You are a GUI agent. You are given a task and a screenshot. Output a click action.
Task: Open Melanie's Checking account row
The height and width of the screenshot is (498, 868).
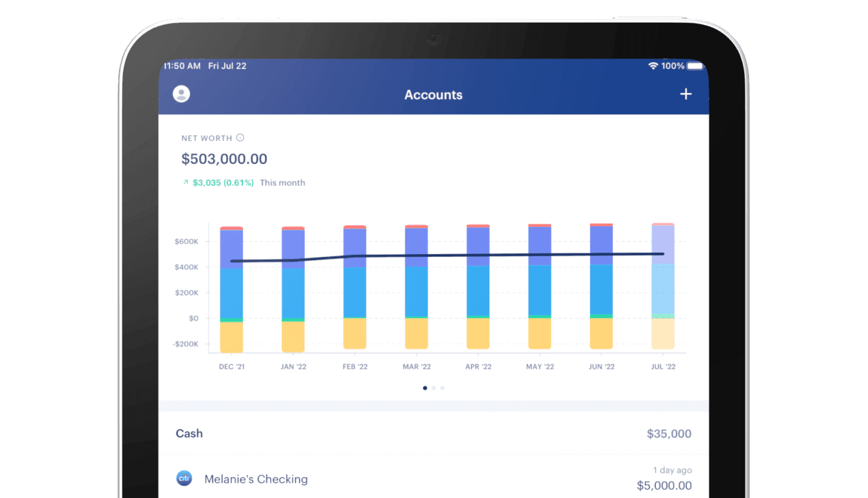point(433,478)
